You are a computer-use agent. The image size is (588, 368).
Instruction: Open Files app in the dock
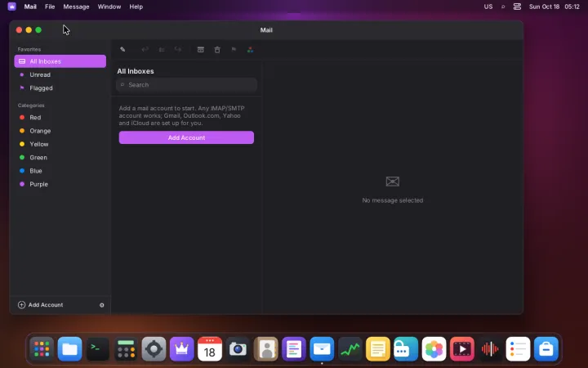pyautogui.click(x=69, y=349)
